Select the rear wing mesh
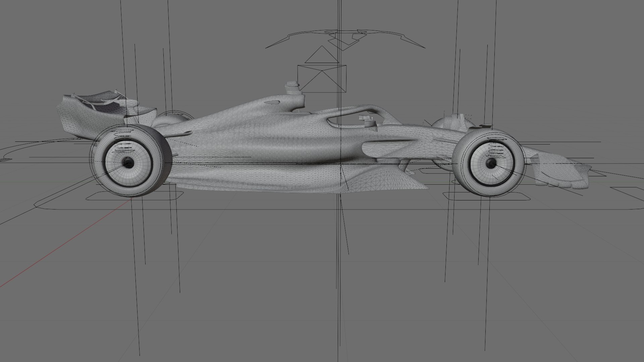 coord(101,107)
